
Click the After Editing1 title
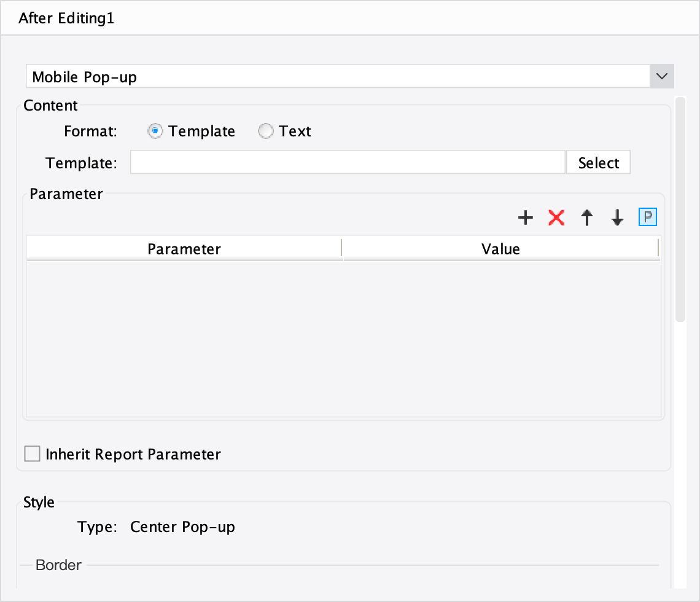point(66,18)
